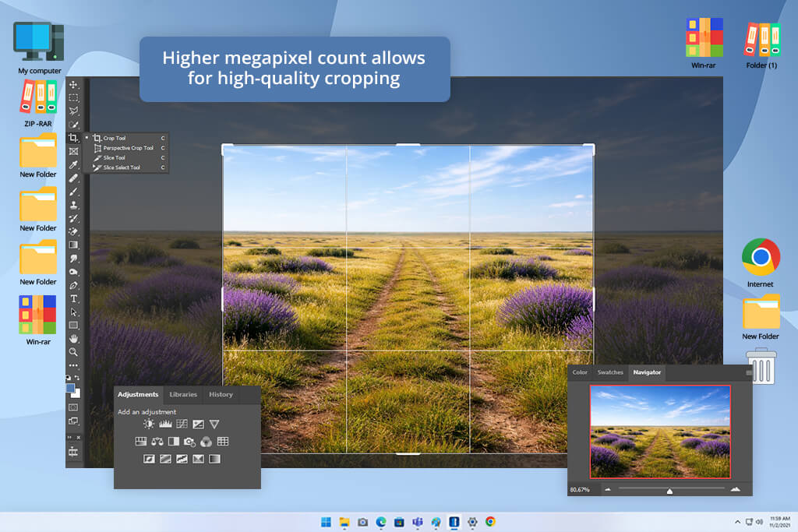Open the Navigator panel options menu
The height and width of the screenshot is (532, 798).
click(x=749, y=373)
